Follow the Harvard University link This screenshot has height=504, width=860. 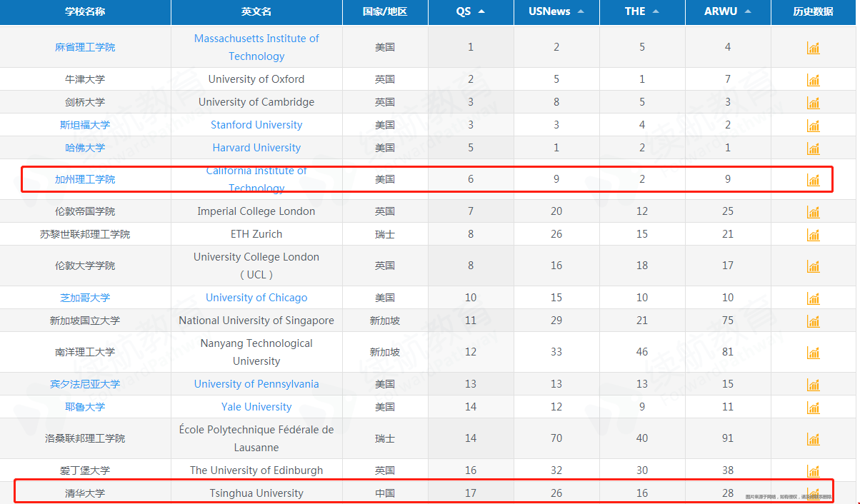click(x=256, y=148)
